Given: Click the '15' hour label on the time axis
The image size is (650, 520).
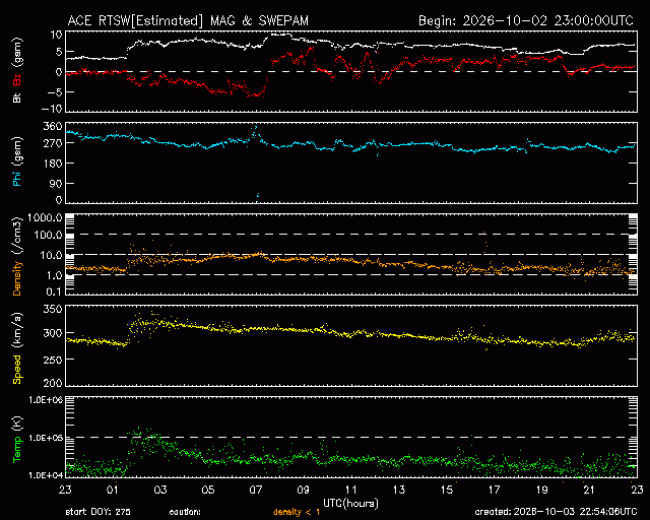Looking at the screenshot, I should (446, 490).
